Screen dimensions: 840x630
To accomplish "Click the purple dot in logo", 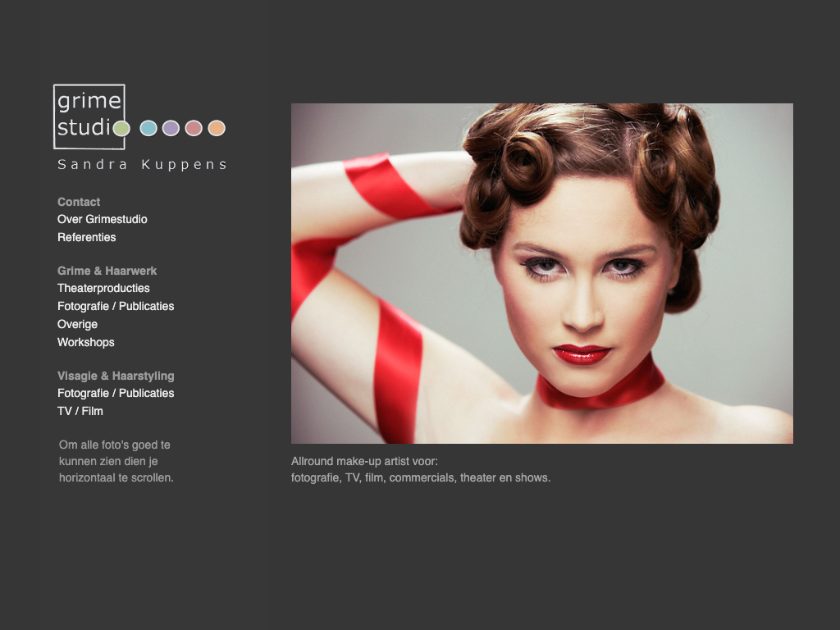I will coord(171,128).
